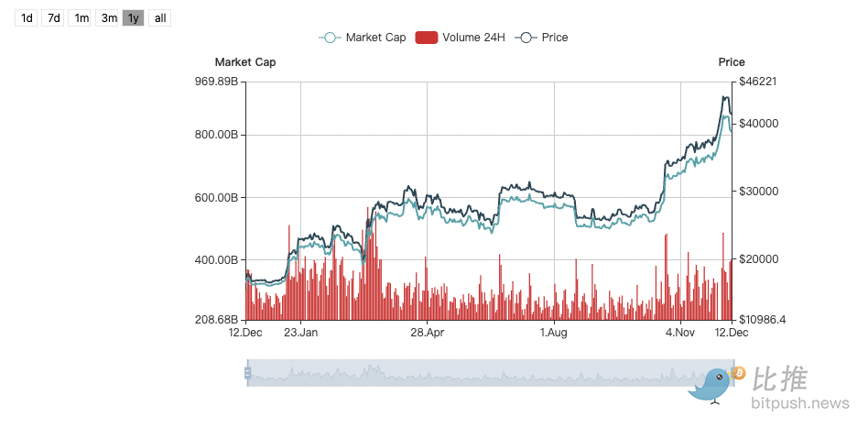Click the active 1y range button
This screenshot has width=868, height=428.
tap(134, 17)
